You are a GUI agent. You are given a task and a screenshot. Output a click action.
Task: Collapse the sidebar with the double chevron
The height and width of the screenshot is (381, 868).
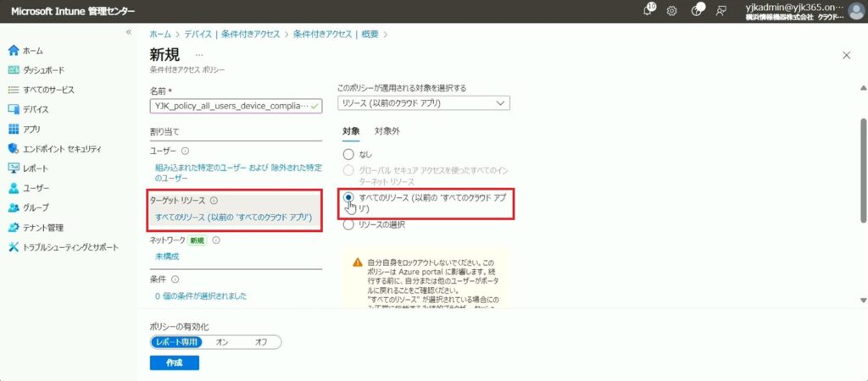[x=129, y=32]
